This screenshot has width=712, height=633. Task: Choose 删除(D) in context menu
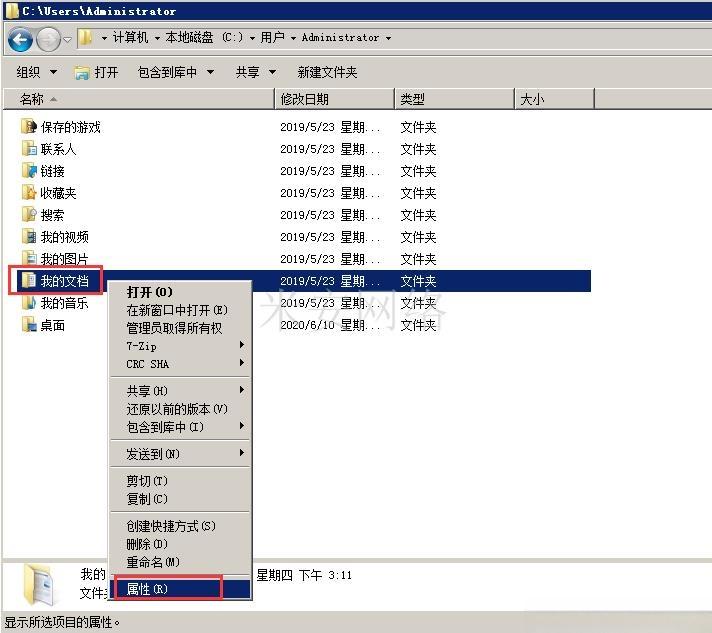[x=180, y=544]
